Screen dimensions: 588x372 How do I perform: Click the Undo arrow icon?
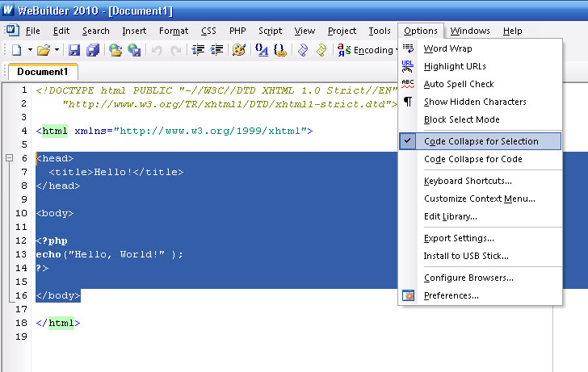(x=157, y=50)
